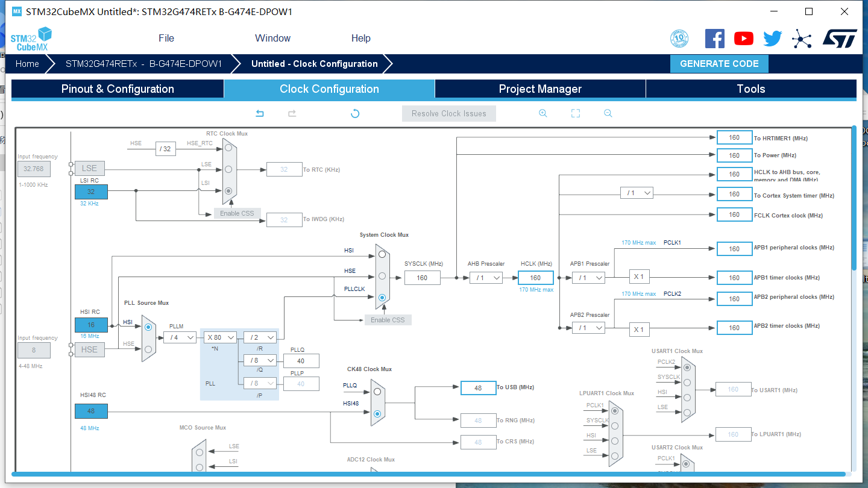Open the PLL /R divider dropdown
The height and width of the screenshot is (488, 868).
[x=260, y=337]
